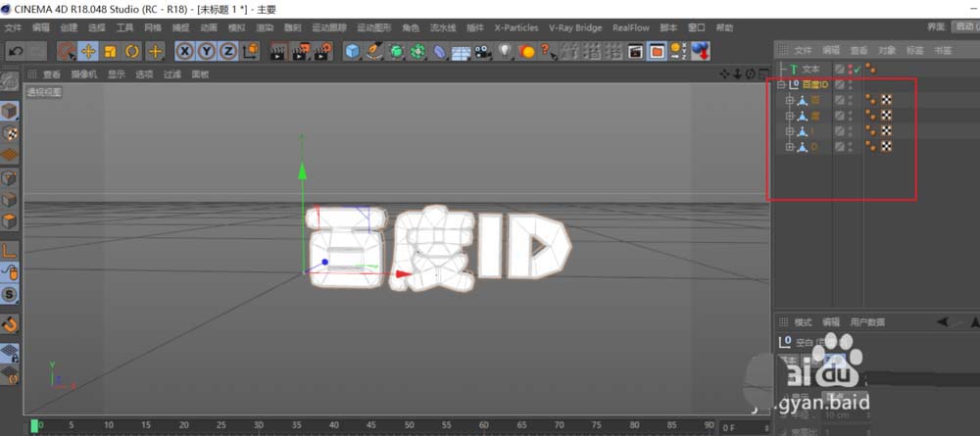
Task: Toggle Viewport Solo S icon
Action: (10, 294)
